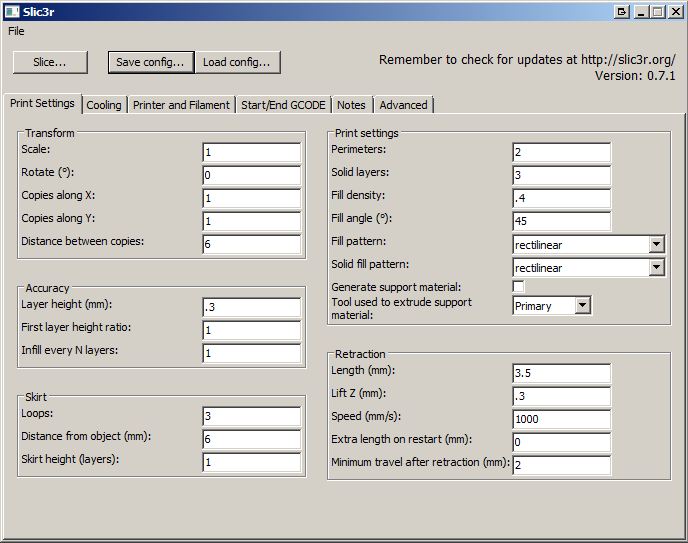The width and height of the screenshot is (688, 543).
Task: Click the Save config... button
Action: tap(150, 62)
